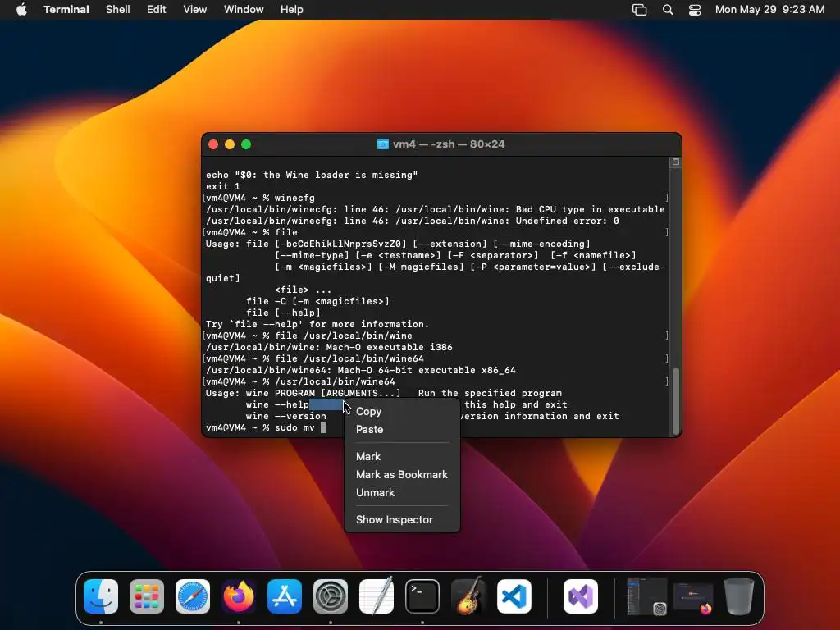Choose Paste from the context menu
Image resolution: width=840 pixels, height=630 pixels.
(402, 429)
